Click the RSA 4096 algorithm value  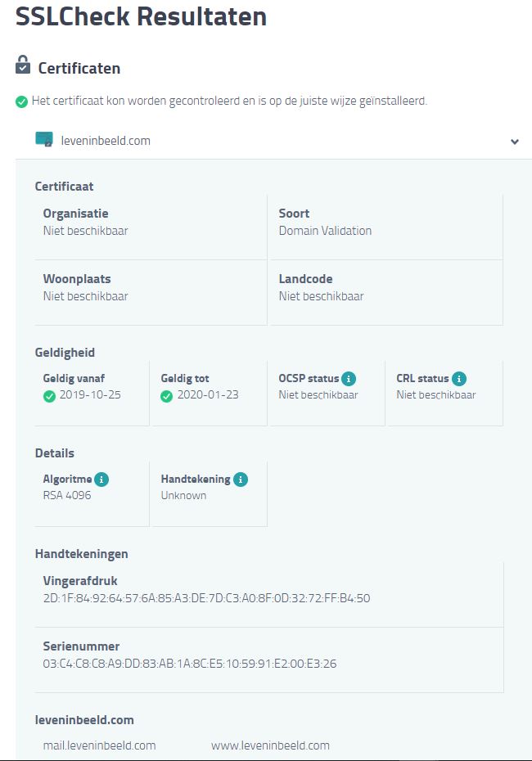point(66,495)
